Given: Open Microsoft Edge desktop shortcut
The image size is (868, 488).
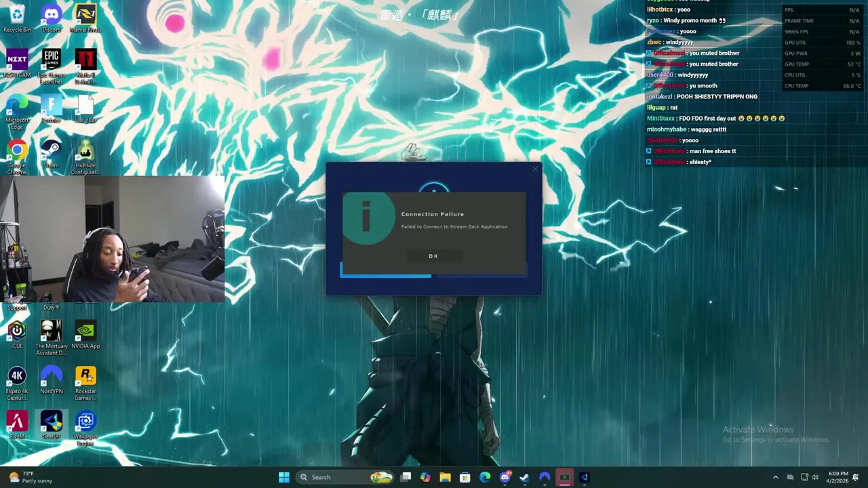Looking at the screenshot, I should pos(17,112).
